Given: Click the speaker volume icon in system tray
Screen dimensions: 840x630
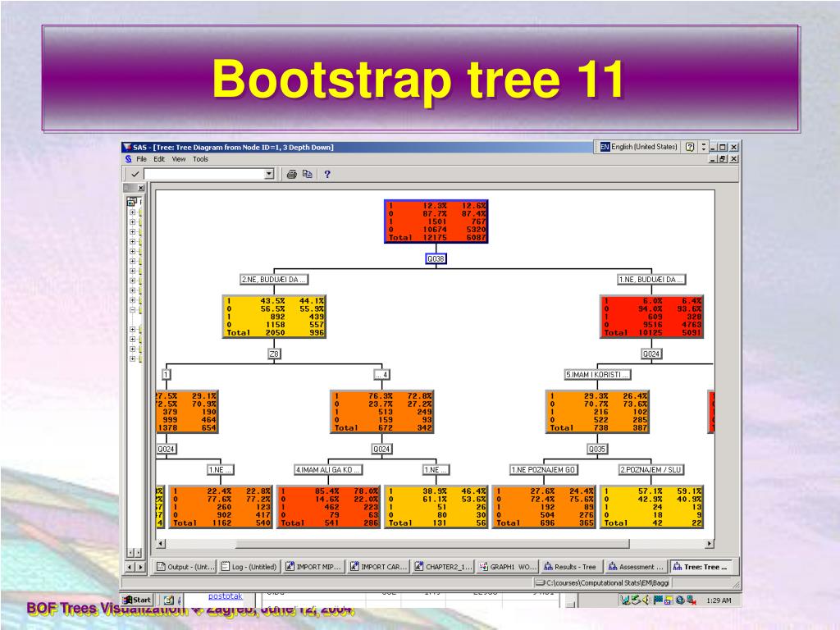Looking at the screenshot, I should (646, 600).
